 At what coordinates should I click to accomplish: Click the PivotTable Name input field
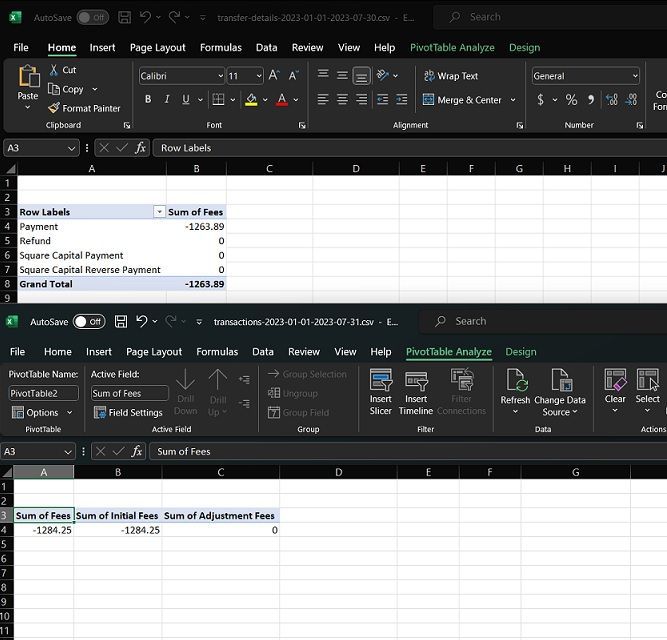coord(44,394)
